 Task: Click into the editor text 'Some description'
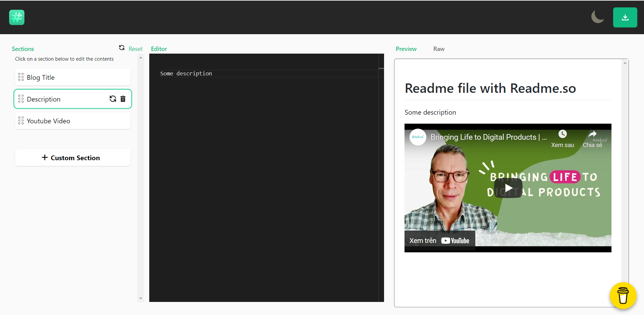[x=186, y=74]
